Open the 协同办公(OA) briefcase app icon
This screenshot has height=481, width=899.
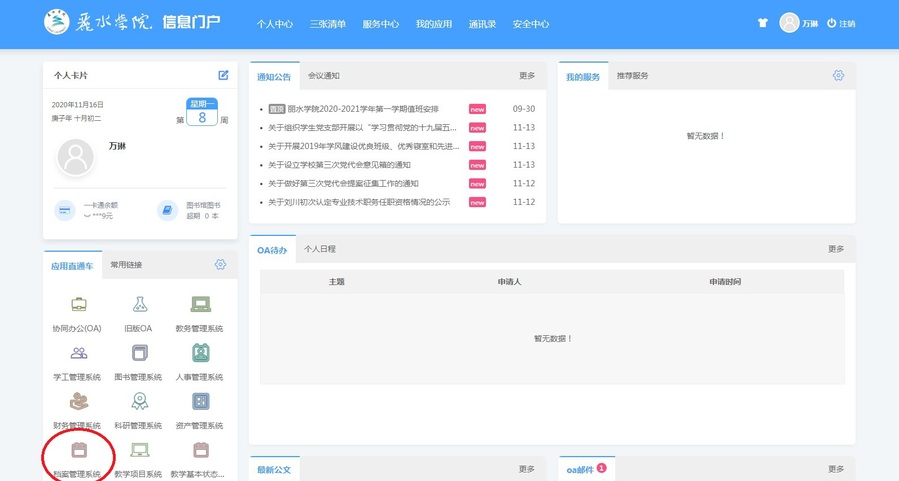pos(79,304)
